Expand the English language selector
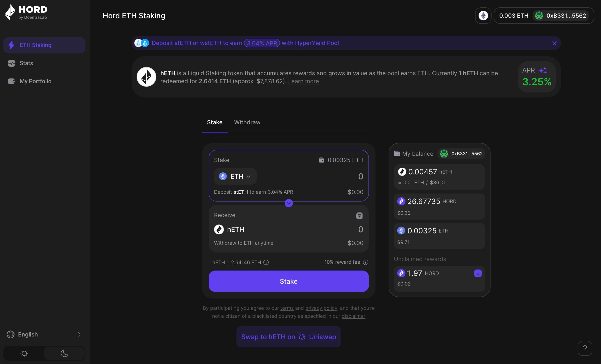601x364 pixels. 44,334
